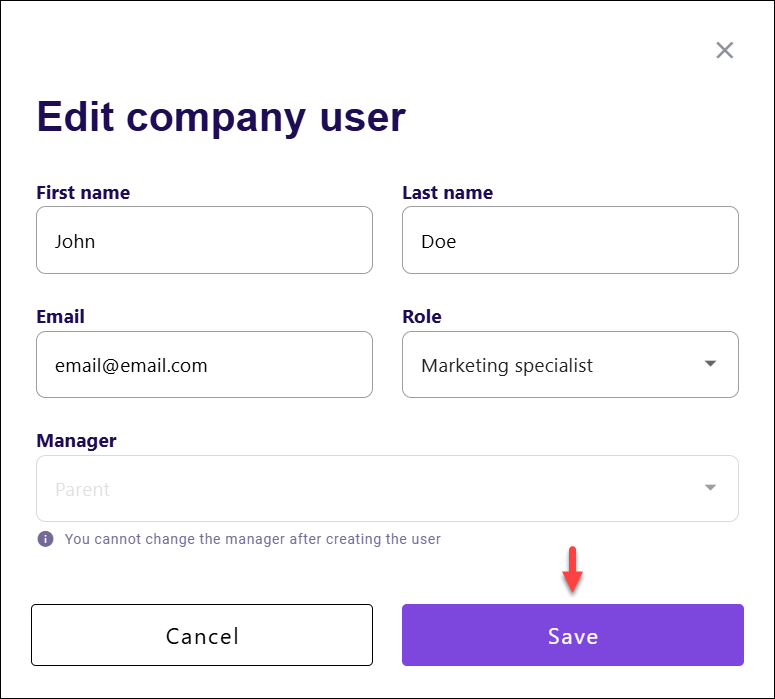Click the Cancel button
The image size is (775, 699).
tap(202, 635)
